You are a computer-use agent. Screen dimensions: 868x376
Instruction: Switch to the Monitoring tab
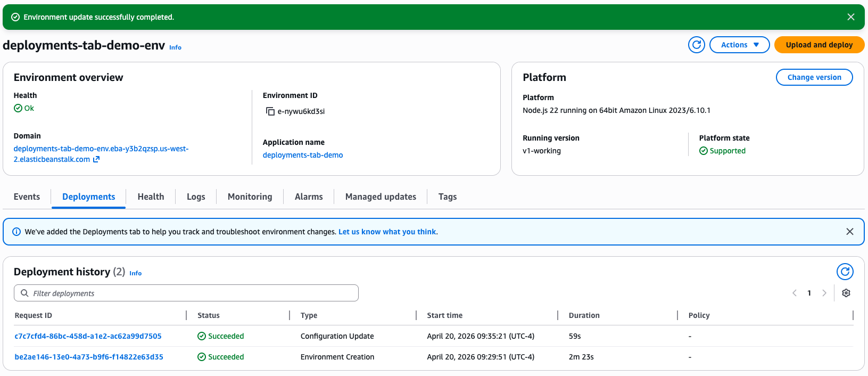point(250,197)
